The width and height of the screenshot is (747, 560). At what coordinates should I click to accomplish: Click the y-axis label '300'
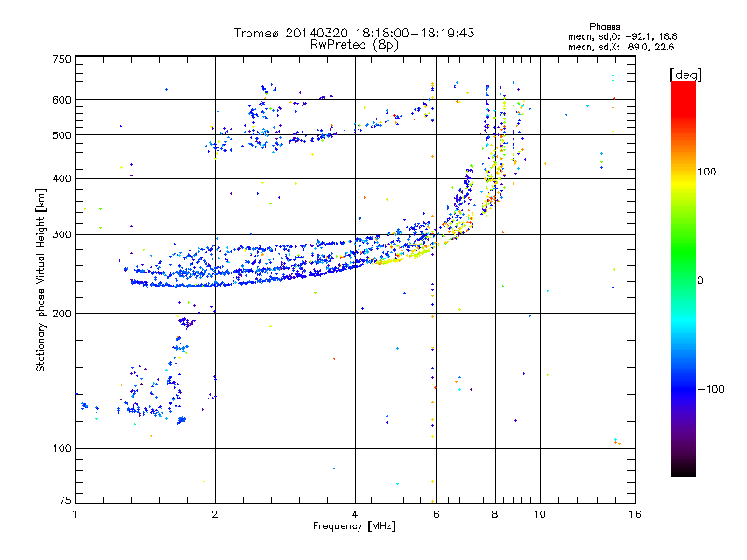(62, 234)
